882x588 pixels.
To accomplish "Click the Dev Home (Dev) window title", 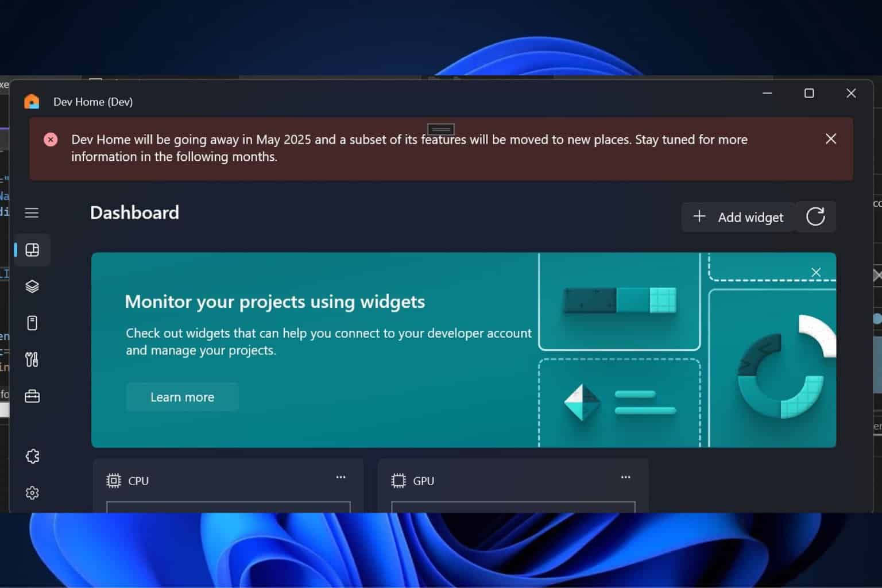I will [x=93, y=102].
